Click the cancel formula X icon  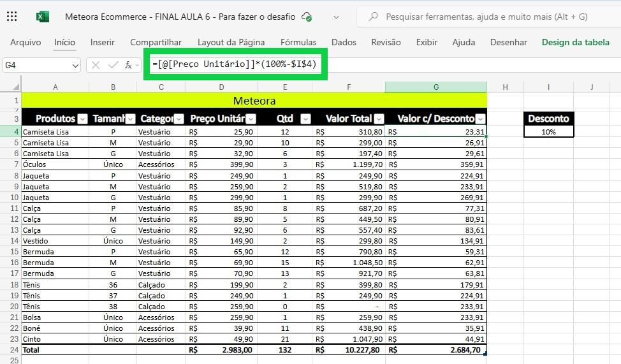click(x=96, y=65)
